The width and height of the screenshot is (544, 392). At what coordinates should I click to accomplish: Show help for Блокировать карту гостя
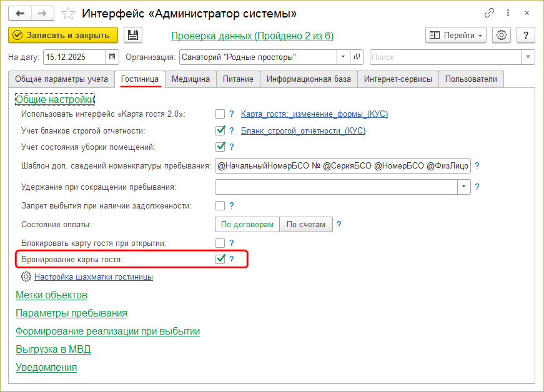[232, 243]
